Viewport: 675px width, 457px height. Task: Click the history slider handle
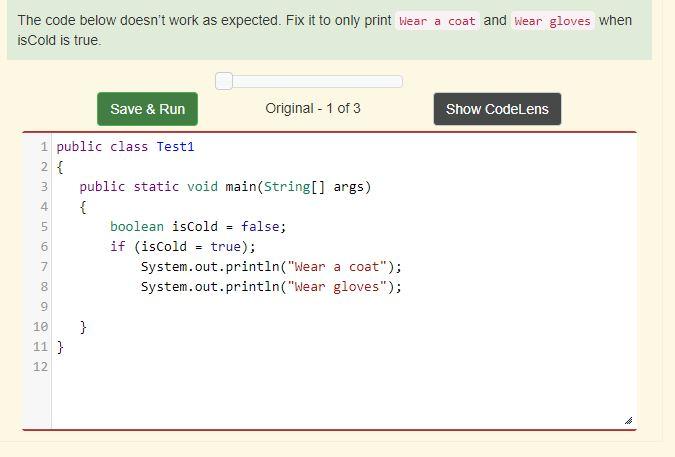click(x=224, y=81)
